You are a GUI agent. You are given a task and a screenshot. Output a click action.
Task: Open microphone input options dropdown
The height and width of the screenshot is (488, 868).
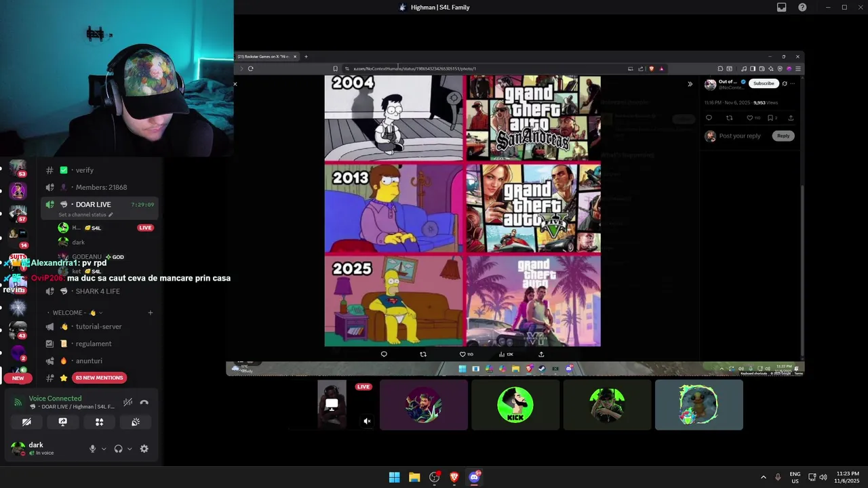click(x=104, y=449)
